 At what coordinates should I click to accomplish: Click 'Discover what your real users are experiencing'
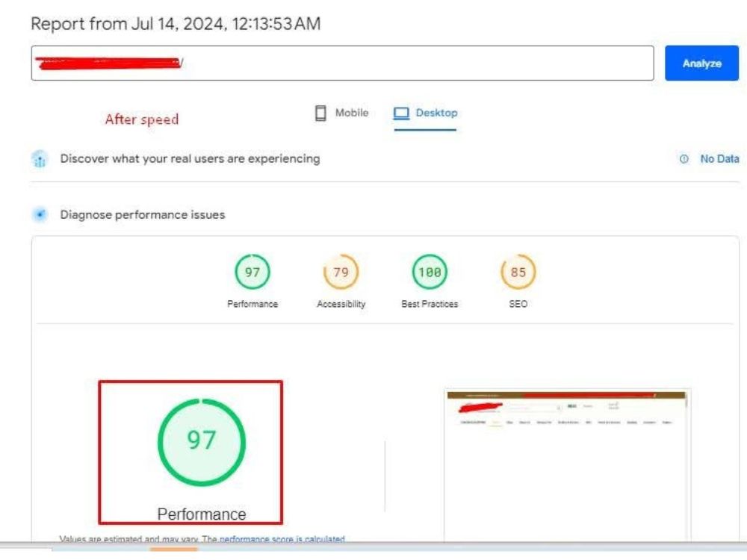(x=190, y=158)
